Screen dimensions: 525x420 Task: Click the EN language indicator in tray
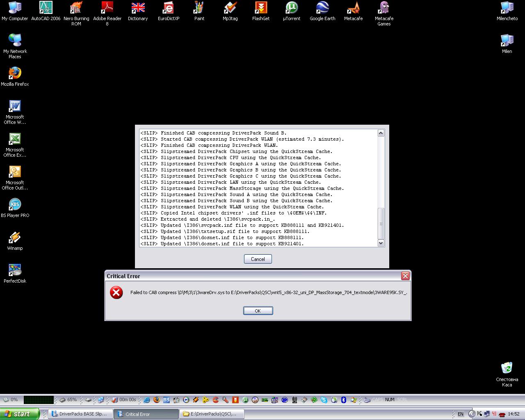461,414
